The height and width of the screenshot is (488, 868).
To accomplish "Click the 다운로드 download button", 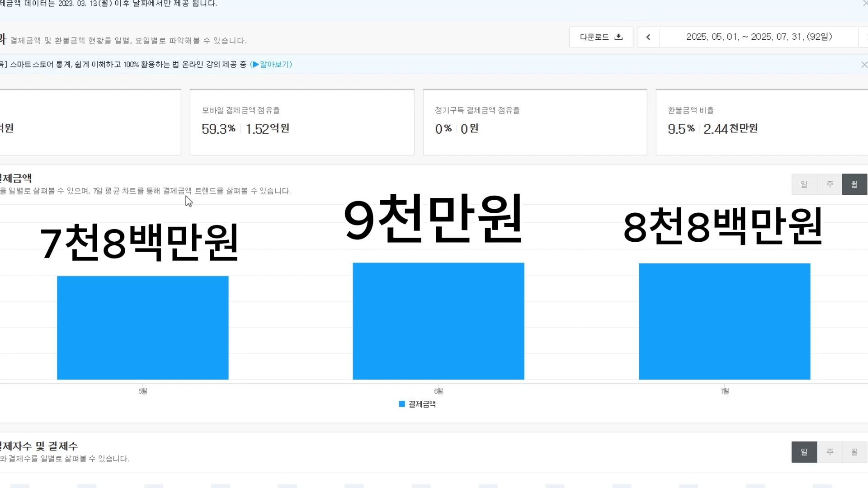I will pos(601,37).
